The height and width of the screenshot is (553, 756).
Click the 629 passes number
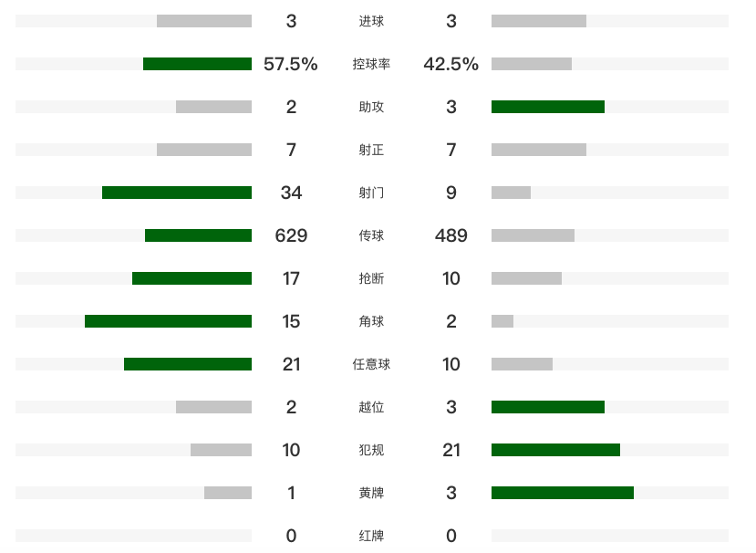[x=291, y=235]
